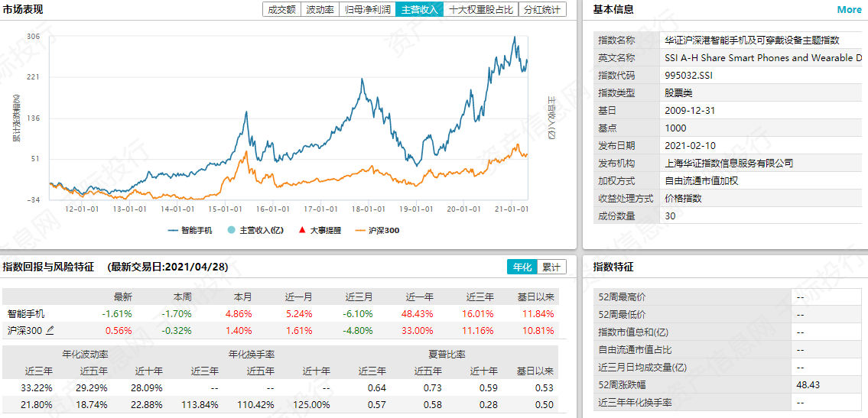Click the 52周涨跌幅 value 48.43
868x418 pixels.
pos(808,384)
